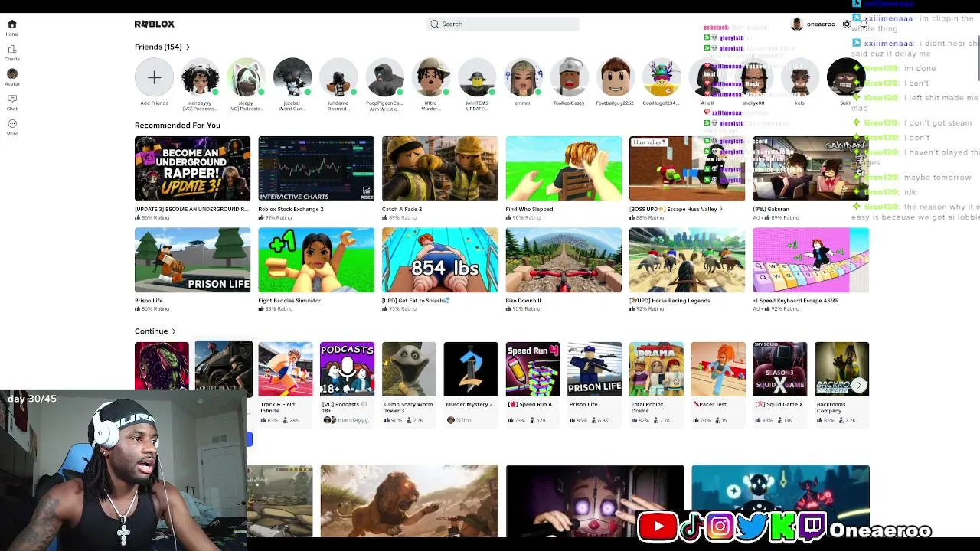Open the PoopPigeonCa friend avatar
The image size is (980, 551).
pos(384,77)
